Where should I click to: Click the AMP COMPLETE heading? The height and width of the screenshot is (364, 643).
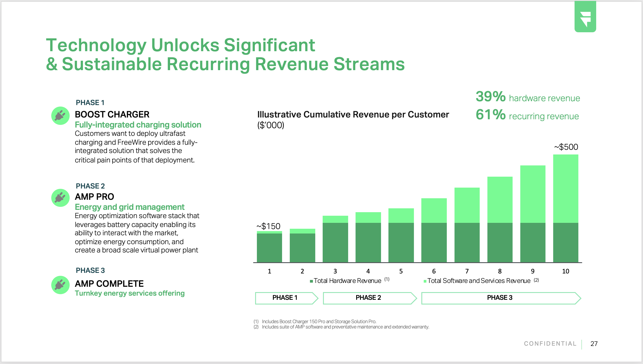click(109, 284)
